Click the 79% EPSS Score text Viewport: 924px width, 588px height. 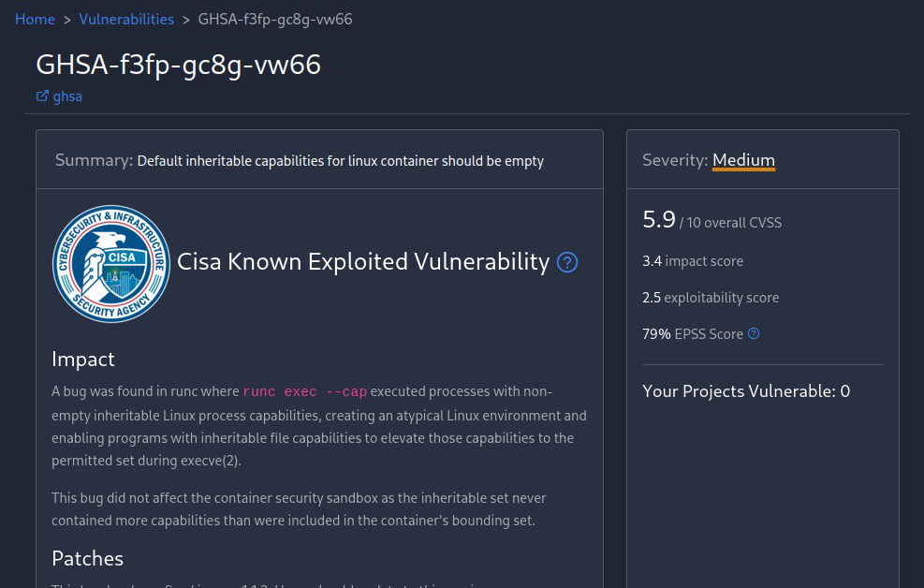[x=693, y=334]
